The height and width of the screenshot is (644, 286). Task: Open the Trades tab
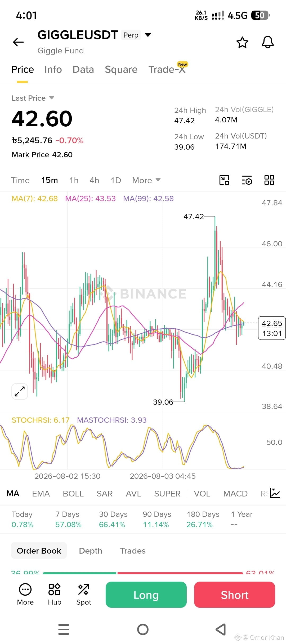[x=133, y=551]
